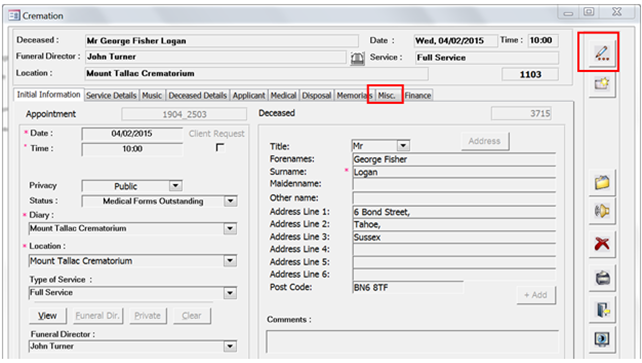Switch to the Deceased Details tab
This screenshot has width=642, height=363.
pos(197,95)
